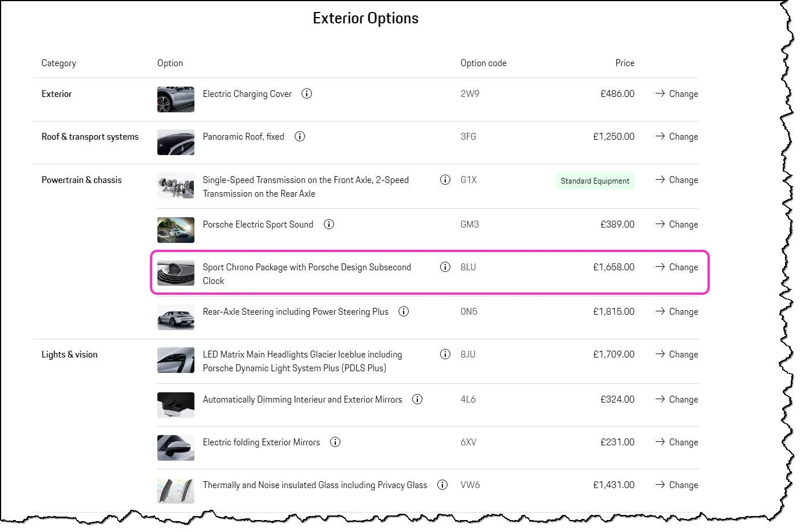801x532 pixels.
Task: Change the Automatically Dimming Mirrors option
Action: tap(677, 399)
